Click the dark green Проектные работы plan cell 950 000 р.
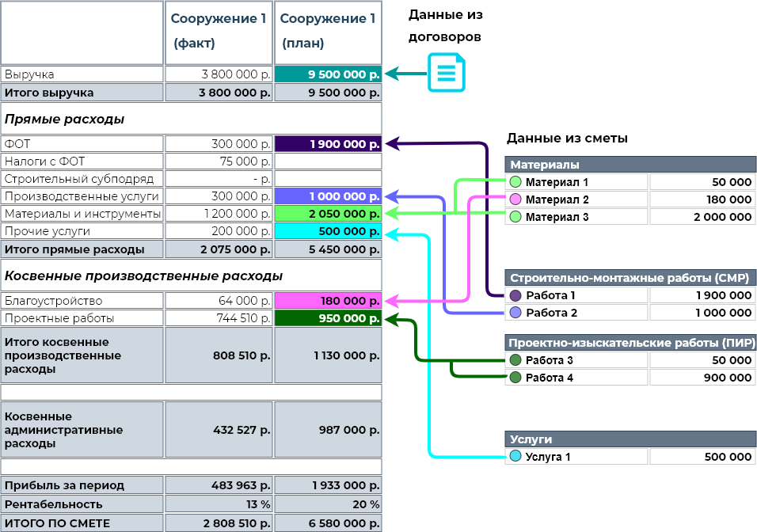 [x=329, y=318]
